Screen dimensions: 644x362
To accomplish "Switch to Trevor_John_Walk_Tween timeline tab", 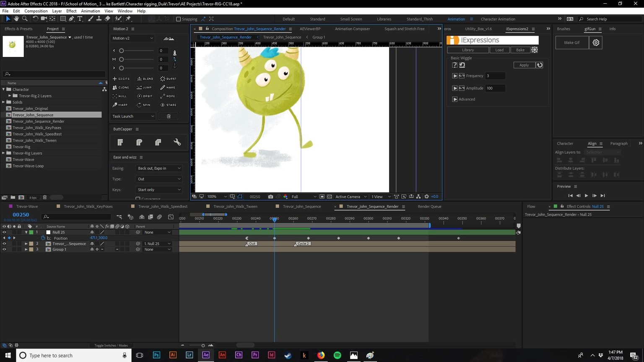I will click(235, 207).
